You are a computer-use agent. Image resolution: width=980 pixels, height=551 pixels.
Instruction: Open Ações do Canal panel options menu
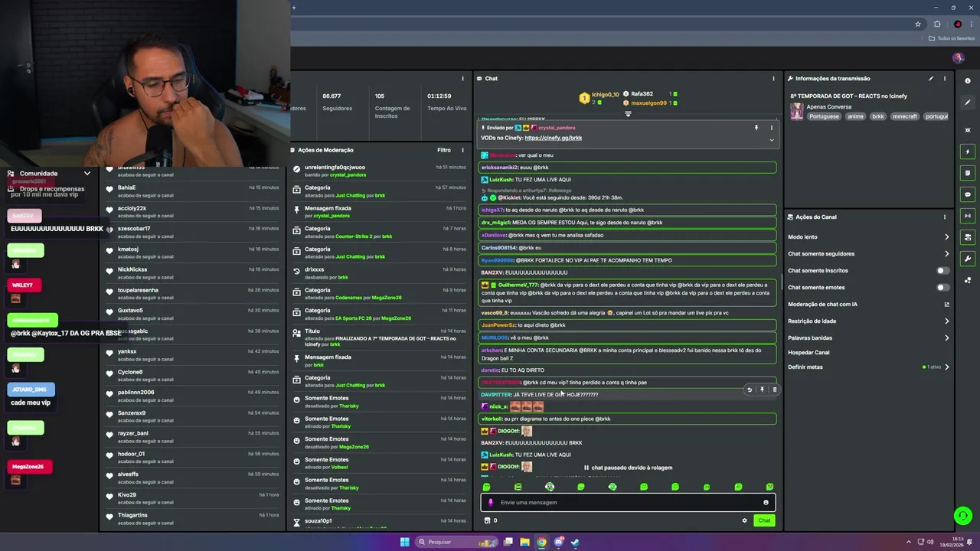(x=945, y=217)
